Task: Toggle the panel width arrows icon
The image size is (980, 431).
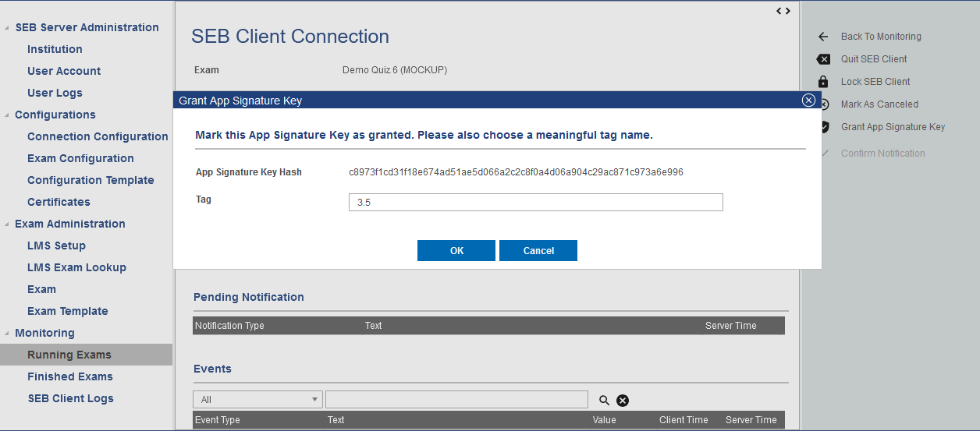Action: pos(783,11)
